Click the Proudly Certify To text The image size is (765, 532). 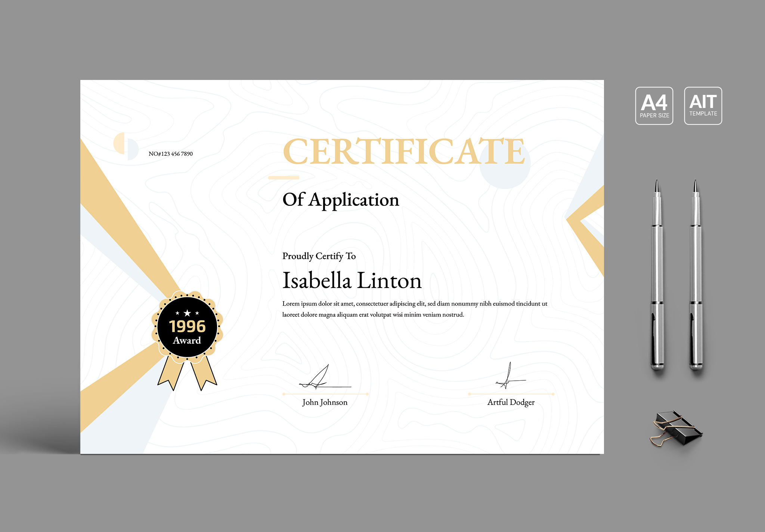coord(319,256)
